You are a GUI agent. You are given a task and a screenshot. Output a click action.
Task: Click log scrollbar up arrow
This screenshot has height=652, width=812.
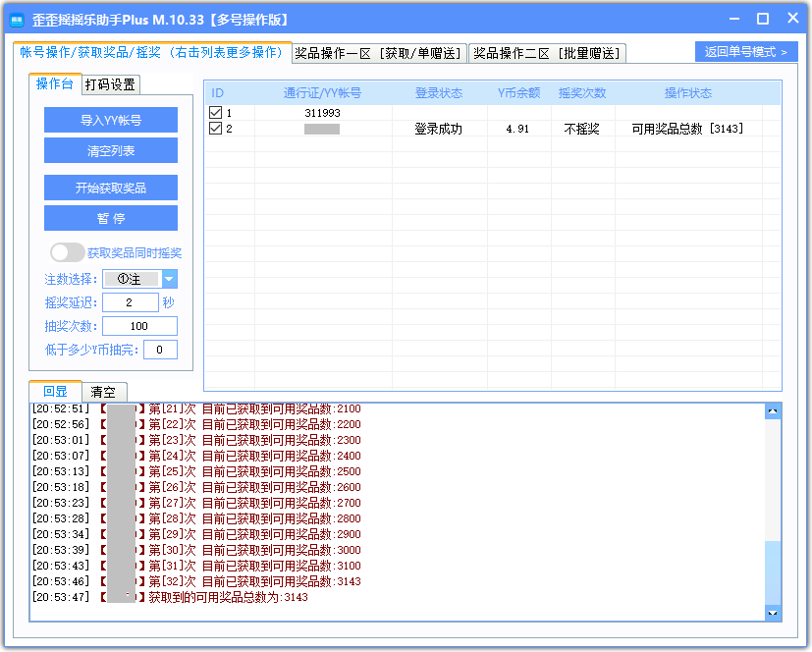[773, 411]
